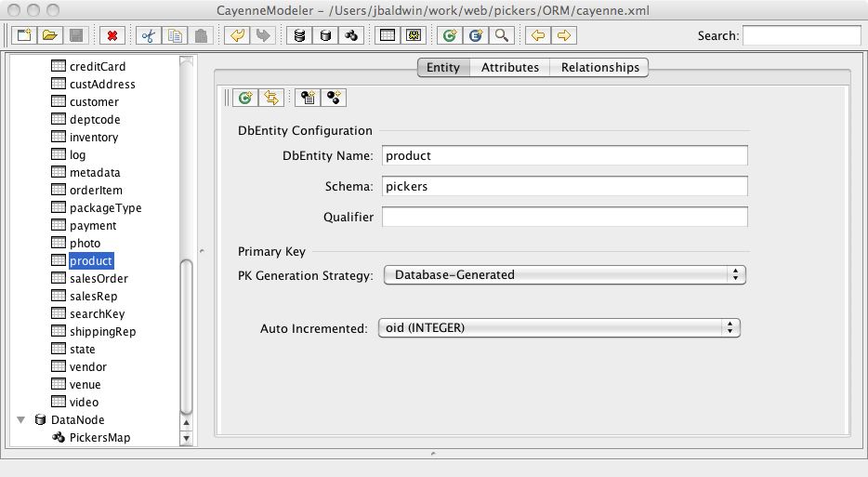
Task: Open the Auto Incremented column dropdown
Action: point(559,328)
